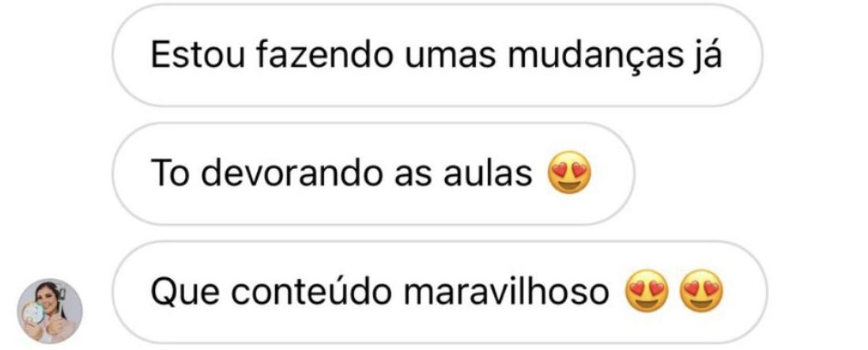Click the word 'maravilhoso' in the bottom message
The height and width of the screenshot is (350, 868).
click(506, 291)
